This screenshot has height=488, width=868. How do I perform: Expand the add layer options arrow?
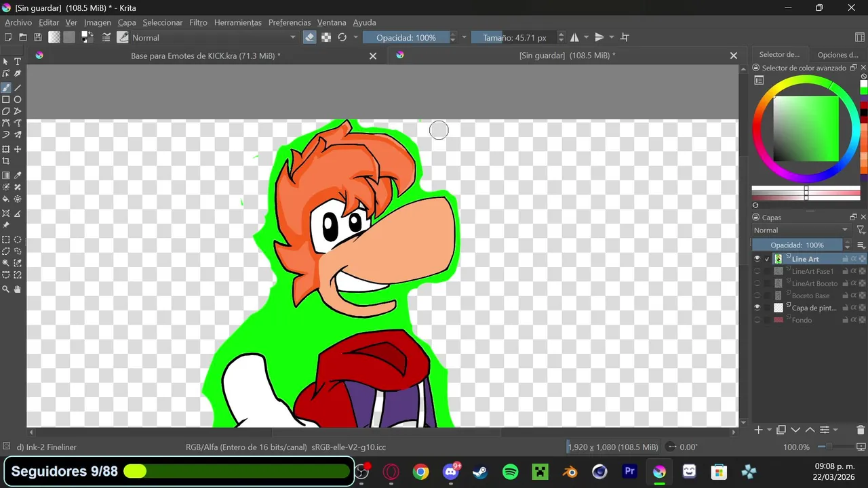click(x=769, y=430)
